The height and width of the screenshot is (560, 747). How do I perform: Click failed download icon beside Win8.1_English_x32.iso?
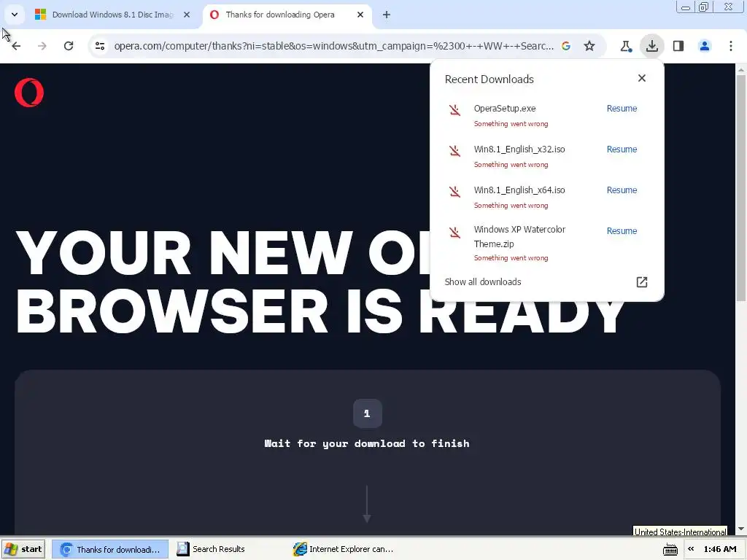click(455, 151)
